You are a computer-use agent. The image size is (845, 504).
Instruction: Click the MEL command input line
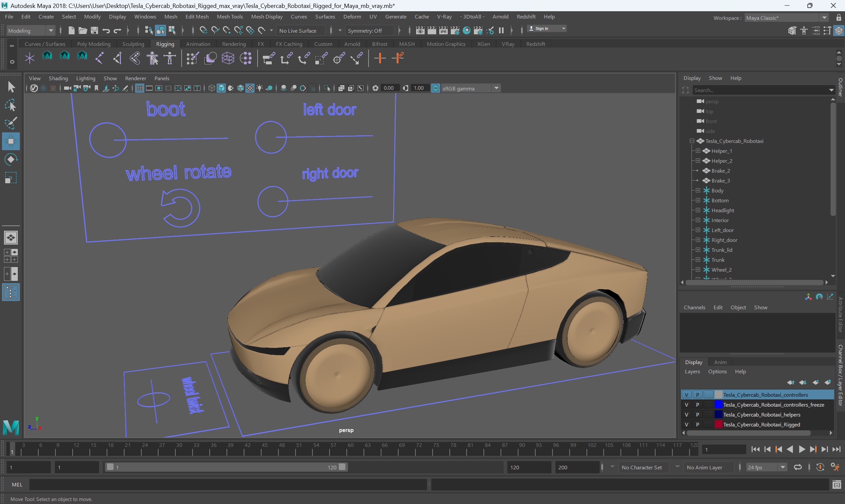(228, 485)
